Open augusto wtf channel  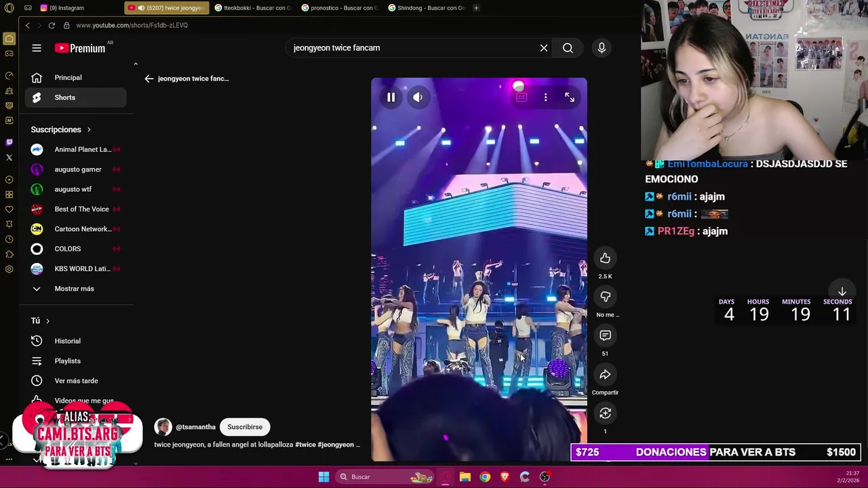coord(76,189)
